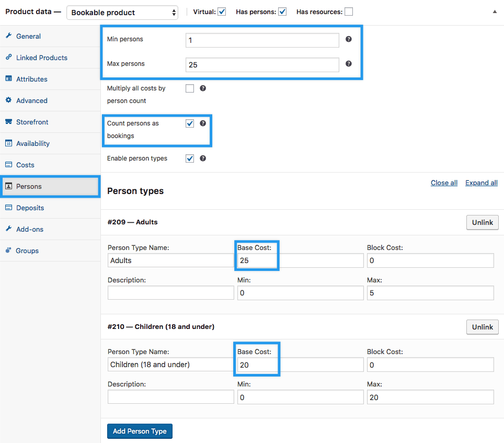Screen dimensions: 504x443
Task: Unlink the Adults person type
Action: 482,222
